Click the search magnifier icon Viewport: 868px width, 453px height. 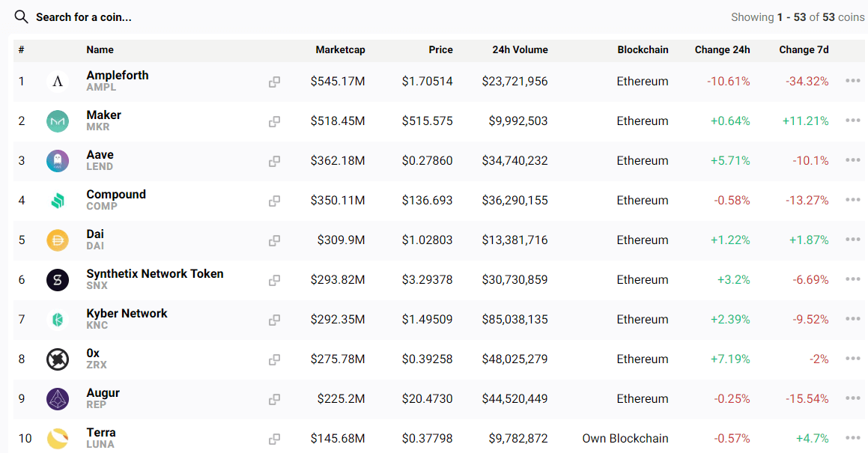pos(21,16)
